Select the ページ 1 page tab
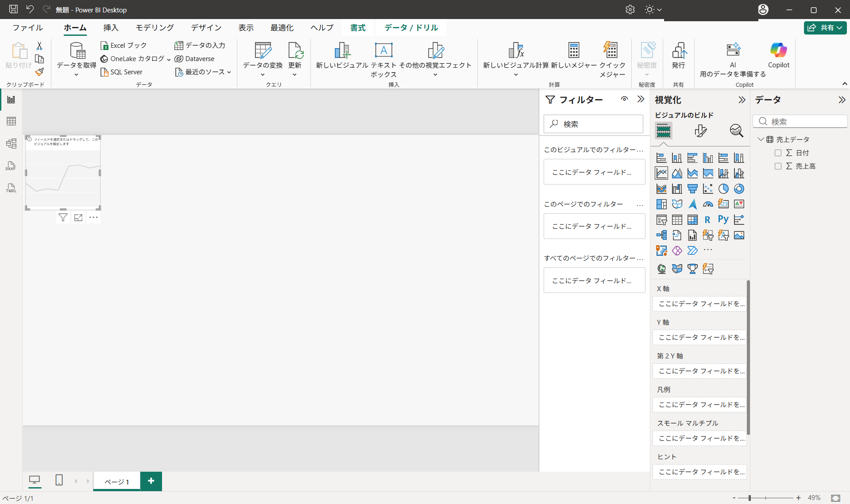The image size is (850, 504). point(117,481)
